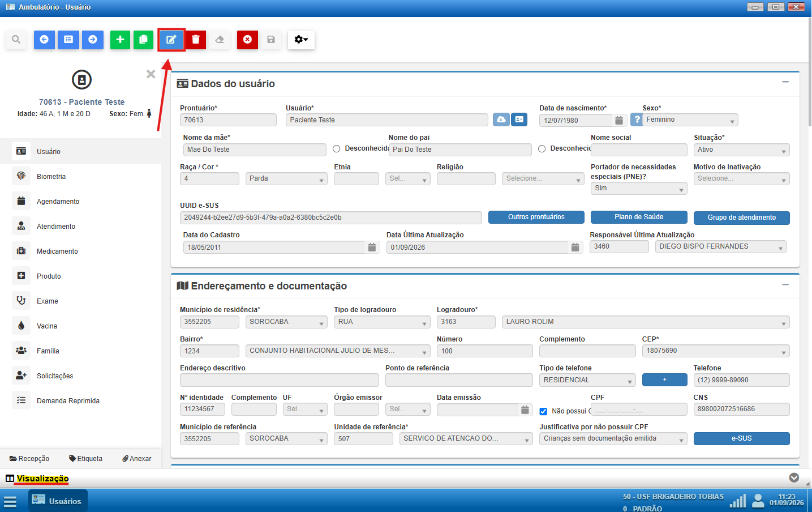Go to next record arrow icon
812x512 pixels.
[x=93, y=40]
